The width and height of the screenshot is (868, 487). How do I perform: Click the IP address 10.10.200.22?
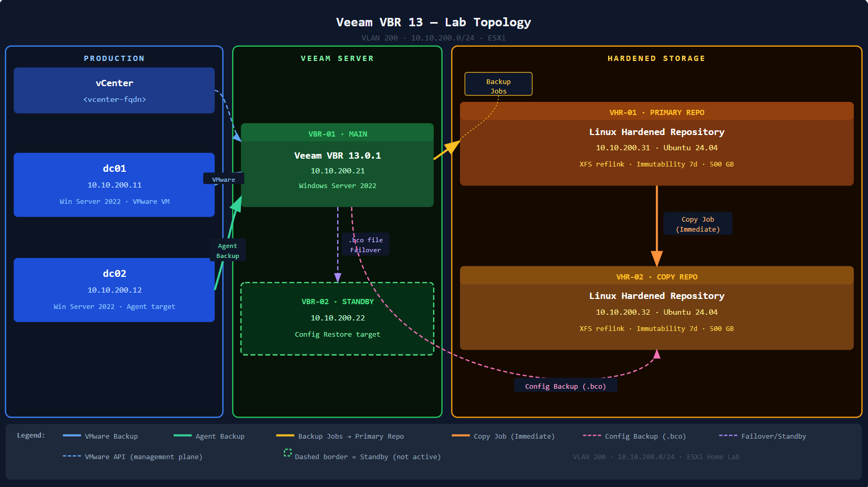click(338, 318)
